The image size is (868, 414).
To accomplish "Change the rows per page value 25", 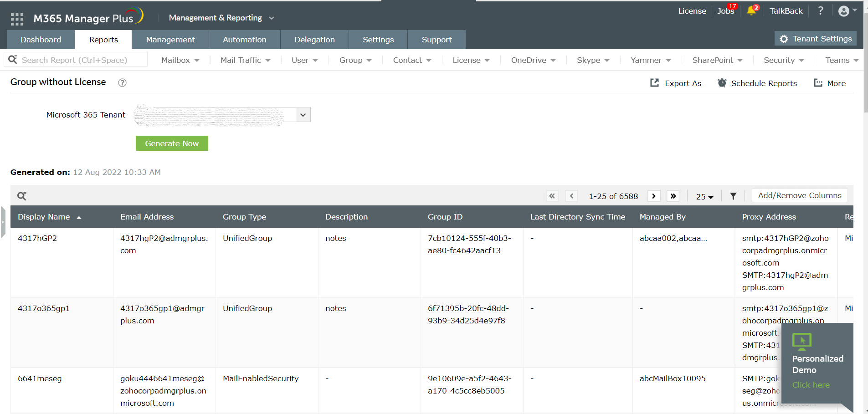I will click(704, 197).
